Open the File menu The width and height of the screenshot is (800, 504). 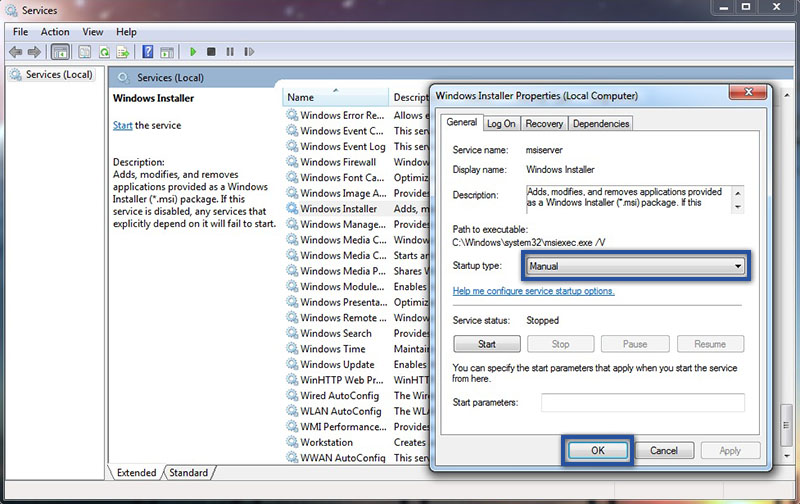[20, 32]
